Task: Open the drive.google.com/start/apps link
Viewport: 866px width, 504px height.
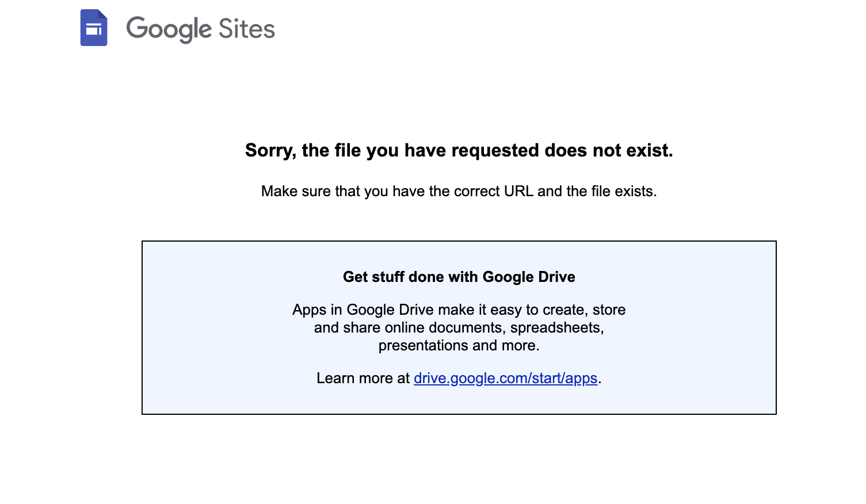Action: pos(505,378)
